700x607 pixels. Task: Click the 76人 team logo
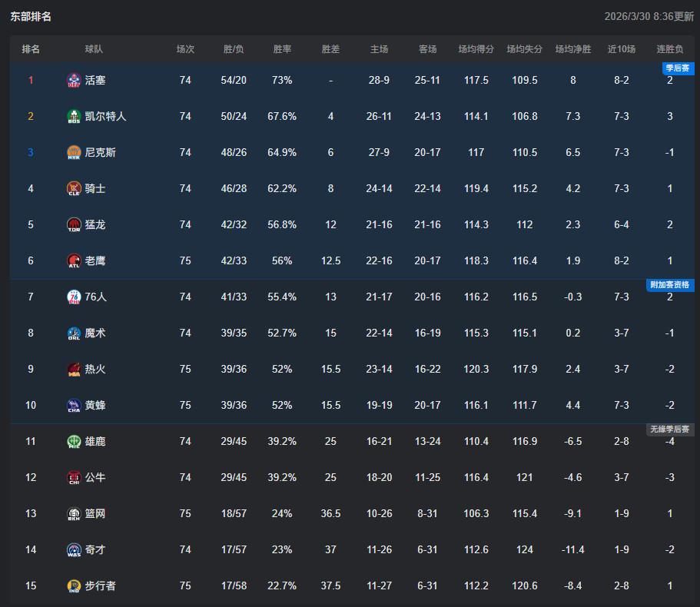coord(74,297)
